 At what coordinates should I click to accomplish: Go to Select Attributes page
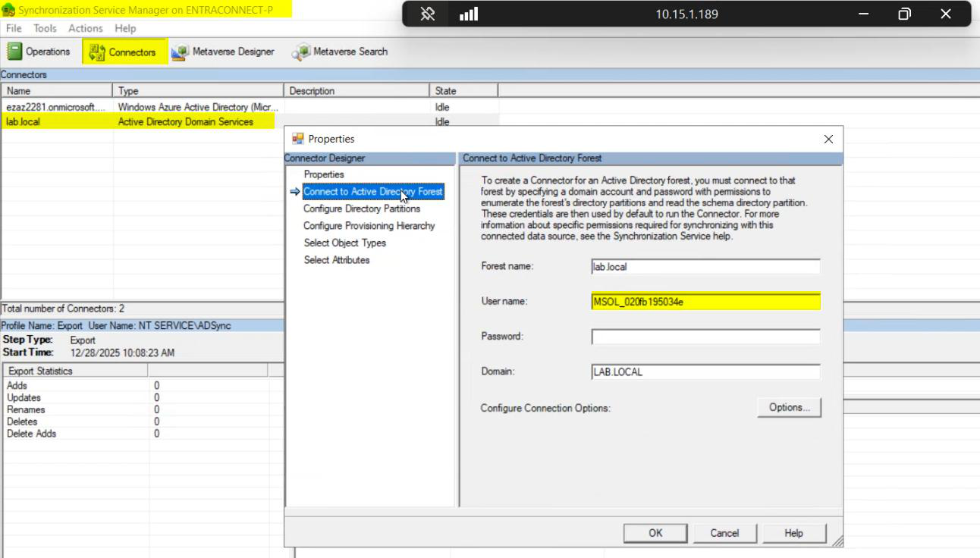pyautogui.click(x=337, y=260)
